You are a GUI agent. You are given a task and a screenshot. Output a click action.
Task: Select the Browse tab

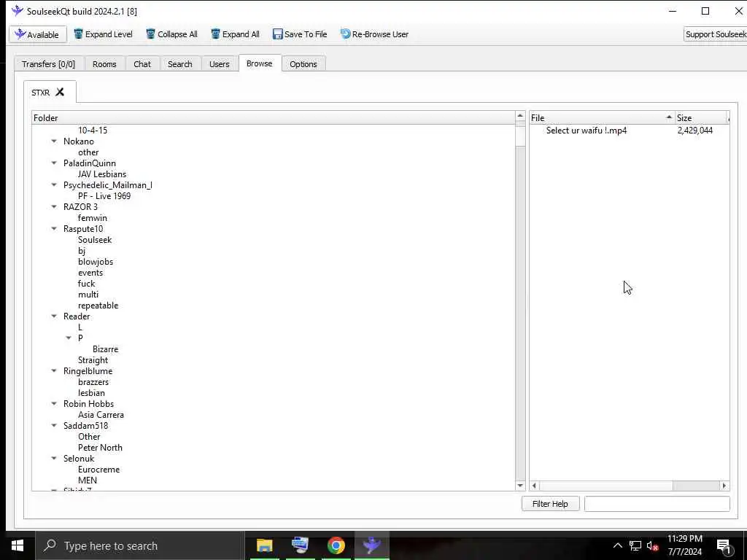point(260,63)
